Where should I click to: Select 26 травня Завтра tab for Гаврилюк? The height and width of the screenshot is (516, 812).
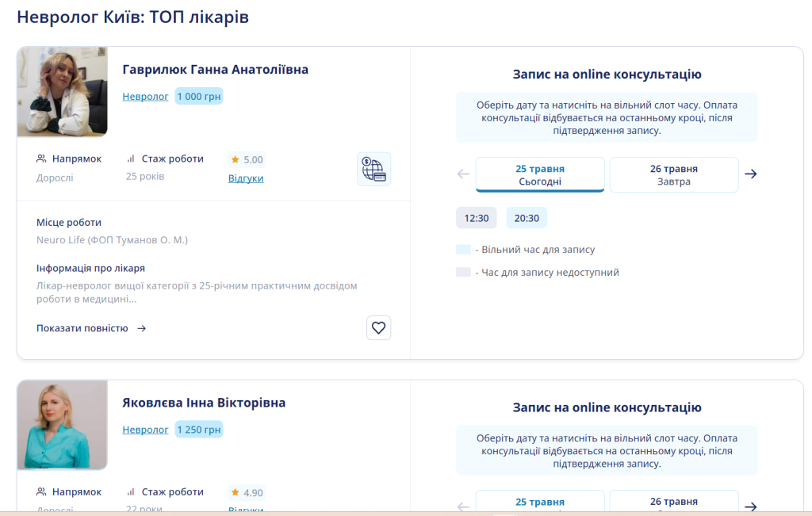(674, 175)
